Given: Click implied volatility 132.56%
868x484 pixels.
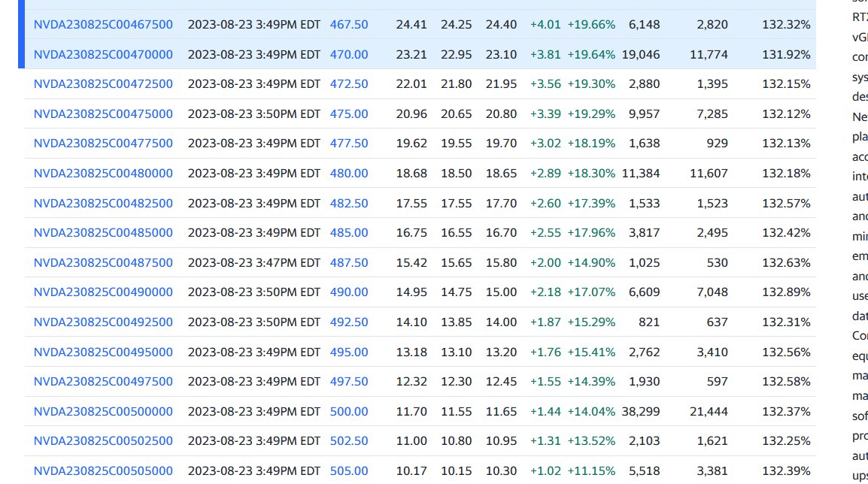Looking at the screenshot, I should click(x=786, y=352).
